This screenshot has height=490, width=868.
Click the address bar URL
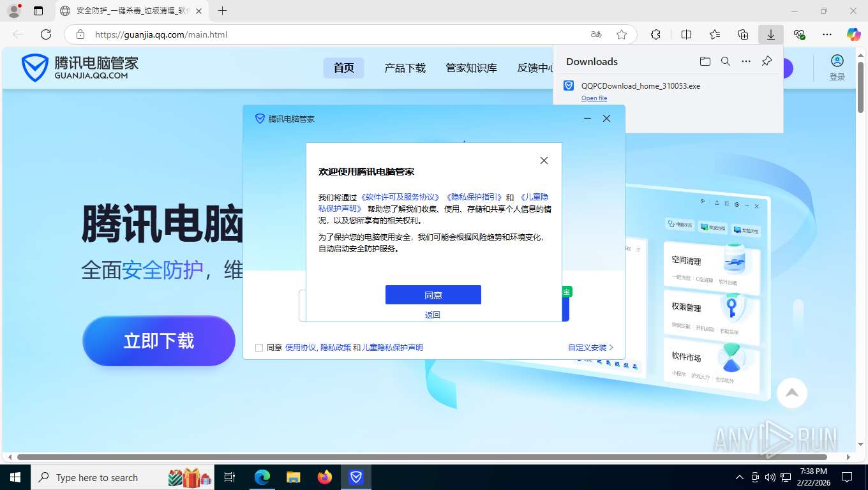[x=161, y=34]
